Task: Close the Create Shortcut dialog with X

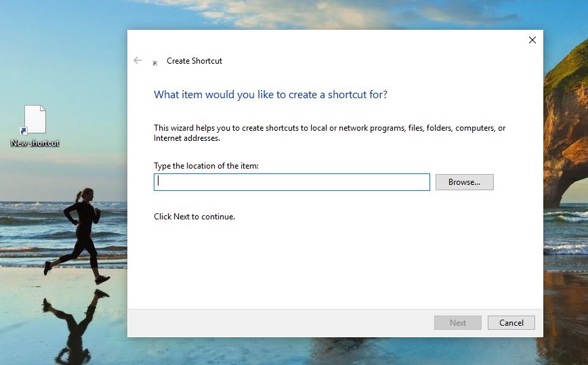Action: (x=532, y=40)
